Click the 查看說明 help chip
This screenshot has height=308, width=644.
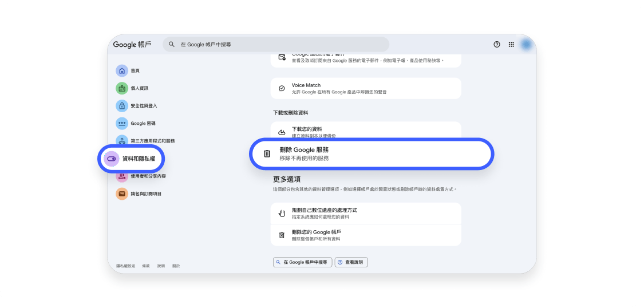pyautogui.click(x=351, y=262)
